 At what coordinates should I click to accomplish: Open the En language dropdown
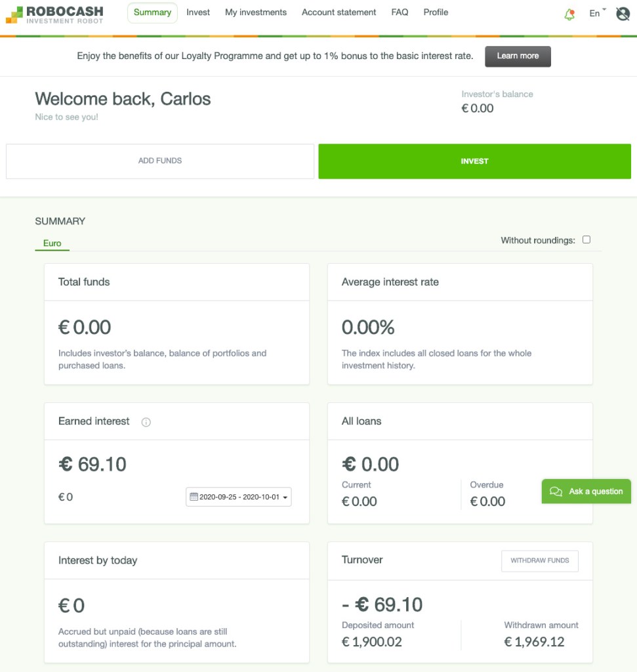593,12
